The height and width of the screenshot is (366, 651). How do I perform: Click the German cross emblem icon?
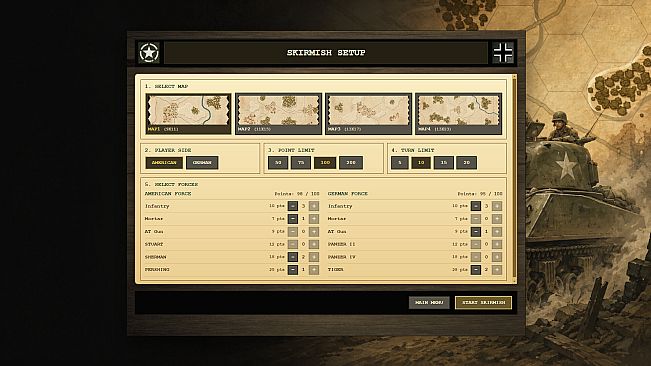(x=503, y=53)
